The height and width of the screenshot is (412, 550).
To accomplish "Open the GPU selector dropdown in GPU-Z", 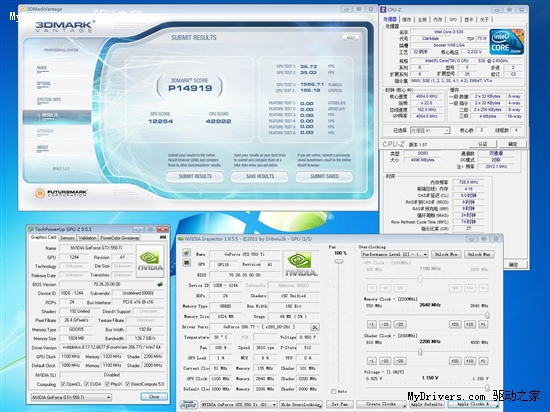I will click(71, 397).
